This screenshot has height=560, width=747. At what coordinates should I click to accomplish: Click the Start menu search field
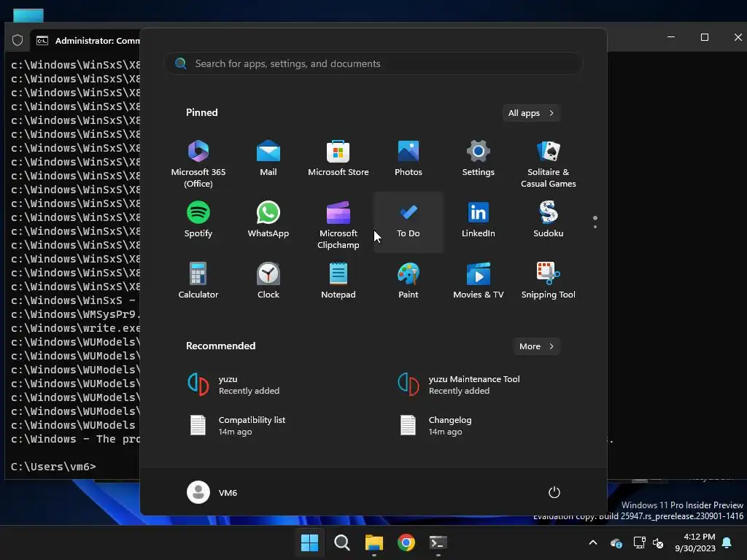(373, 63)
